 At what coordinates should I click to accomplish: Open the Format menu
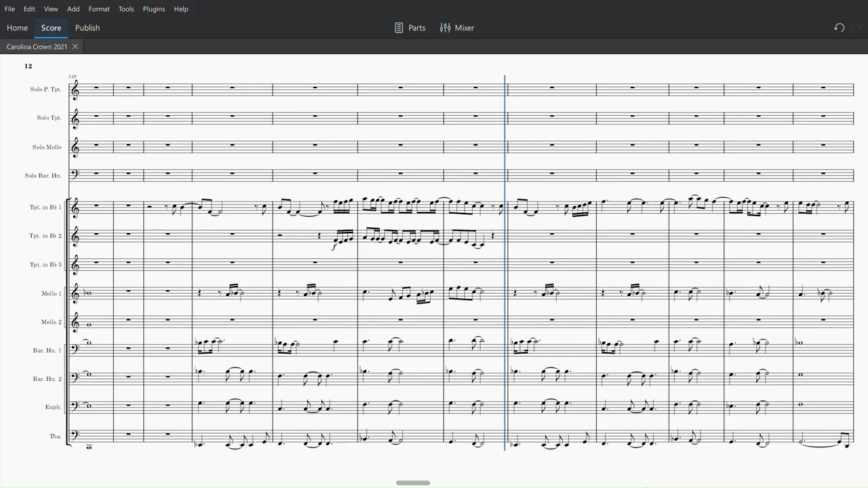pos(99,9)
